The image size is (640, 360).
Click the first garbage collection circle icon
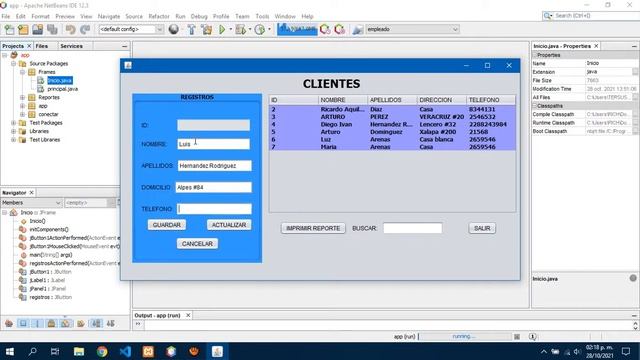325,29
